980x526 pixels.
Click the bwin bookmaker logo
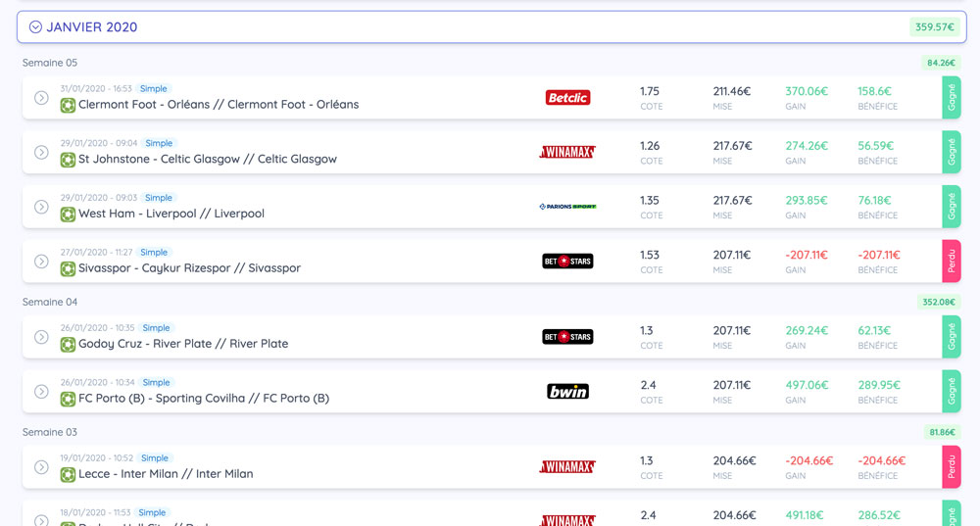pos(567,391)
